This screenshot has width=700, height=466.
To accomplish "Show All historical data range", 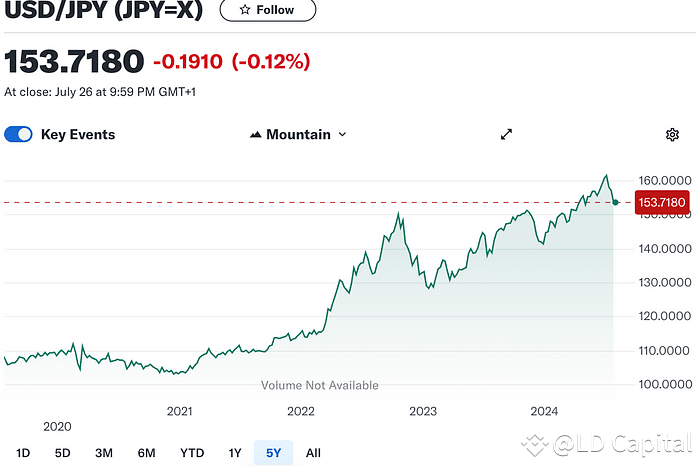I will pos(313,453).
